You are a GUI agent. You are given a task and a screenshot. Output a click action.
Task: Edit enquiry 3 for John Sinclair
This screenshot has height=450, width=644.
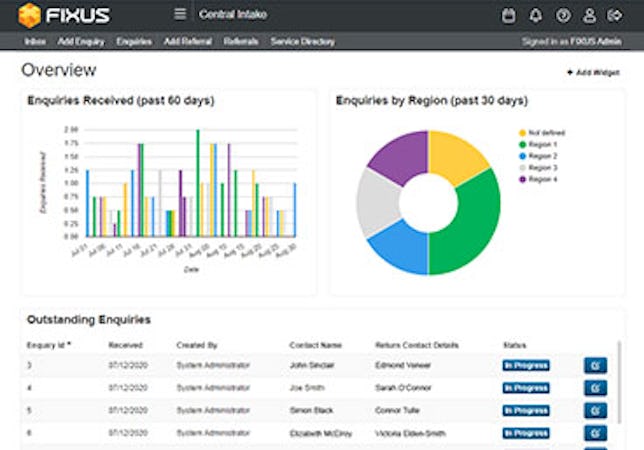click(595, 365)
